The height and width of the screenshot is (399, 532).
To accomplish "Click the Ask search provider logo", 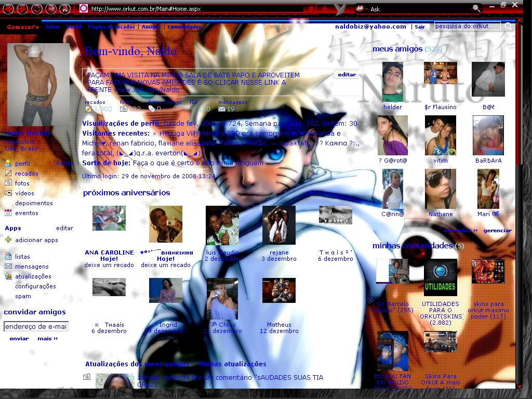I will point(360,8).
